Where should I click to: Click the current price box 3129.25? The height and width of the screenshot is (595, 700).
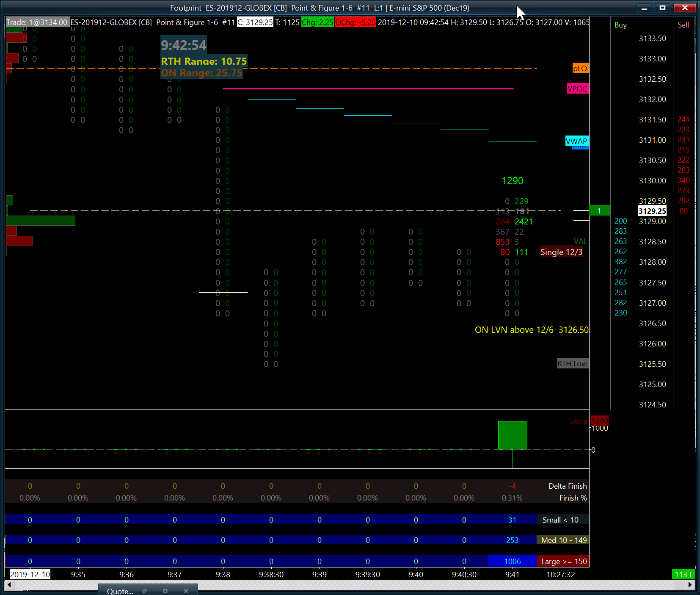pos(652,211)
